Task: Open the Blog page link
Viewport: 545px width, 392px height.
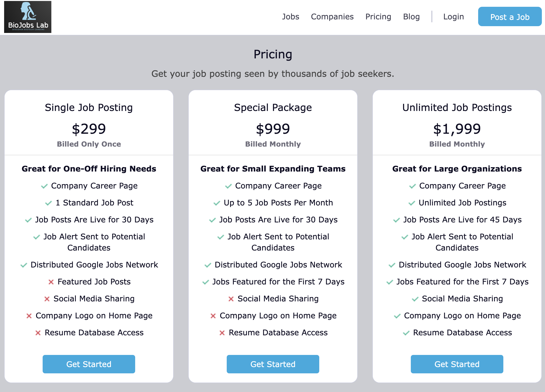Action: (x=412, y=17)
